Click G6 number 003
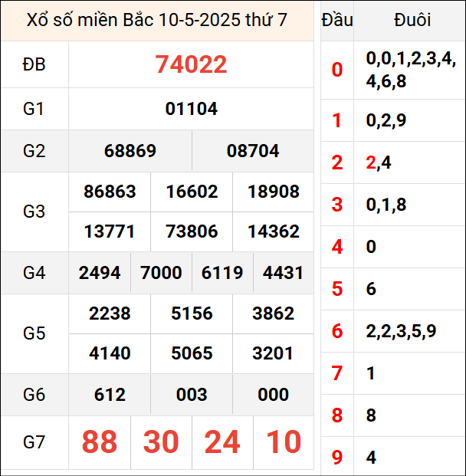The height and width of the screenshot is (476, 466). tap(191, 395)
